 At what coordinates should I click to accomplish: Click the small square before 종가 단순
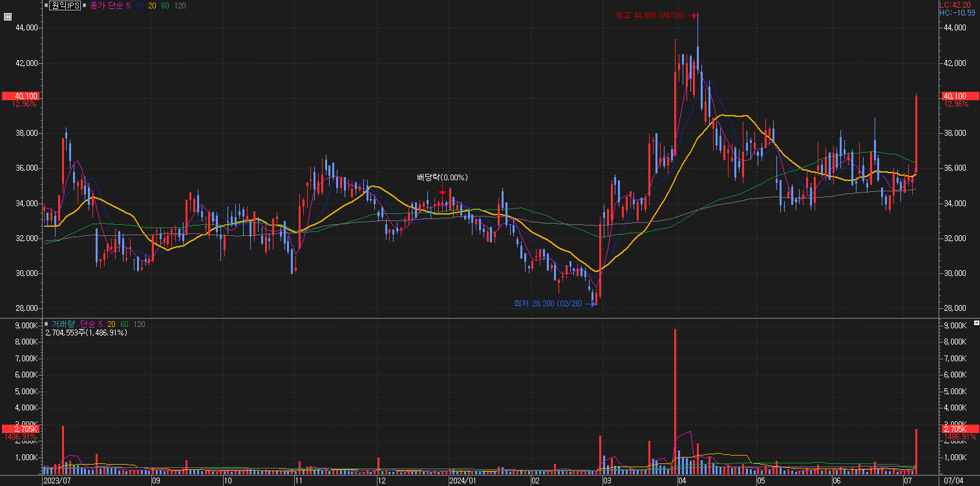[85, 6]
